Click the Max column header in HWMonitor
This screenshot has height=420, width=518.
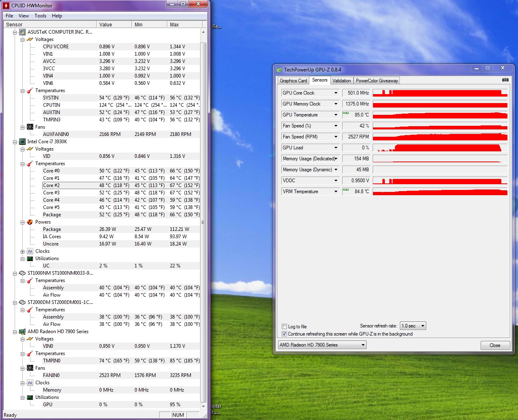pyautogui.click(x=184, y=24)
